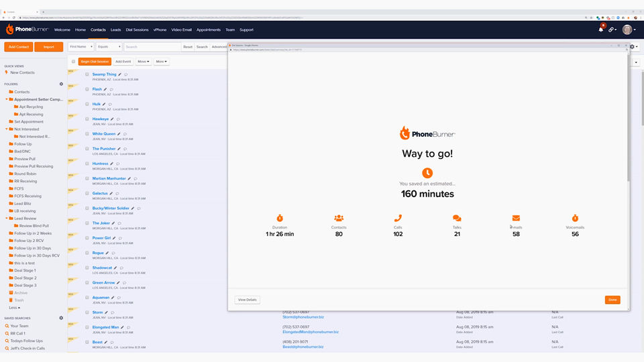Click the Voicemails stopwatch icon
The image size is (644, 362).
point(575,218)
